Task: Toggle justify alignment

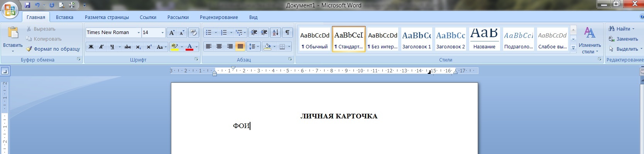Action: click(240, 47)
